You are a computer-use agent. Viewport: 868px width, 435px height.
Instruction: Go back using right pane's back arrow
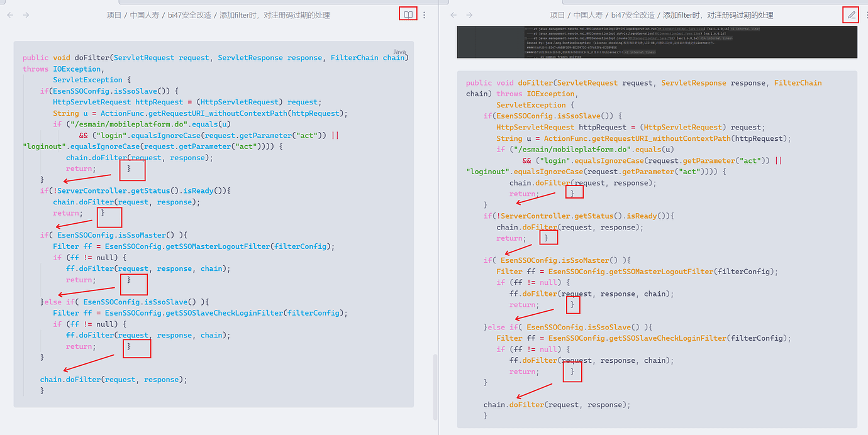coord(453,14)
